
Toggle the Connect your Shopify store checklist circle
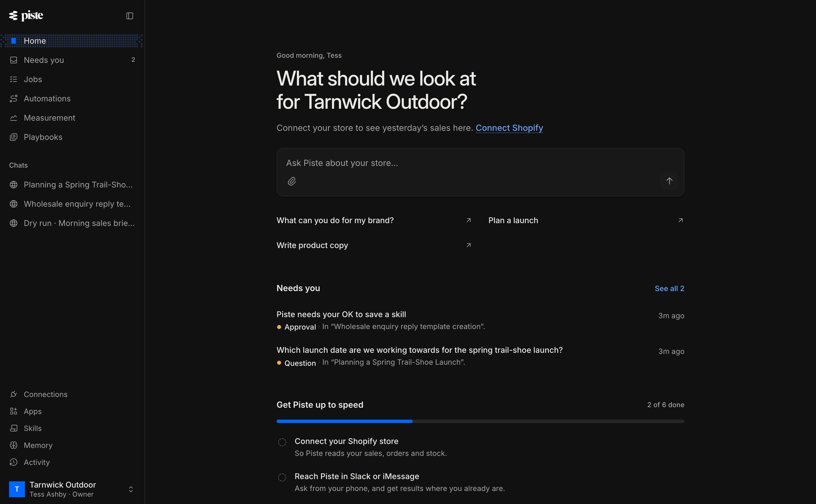pyautogui.click(x=282, y=442)
